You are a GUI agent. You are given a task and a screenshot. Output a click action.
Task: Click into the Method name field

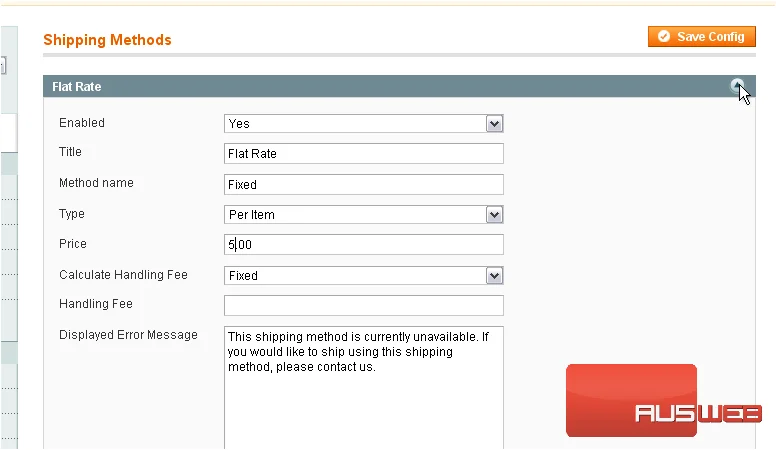(x=364, y=184)
